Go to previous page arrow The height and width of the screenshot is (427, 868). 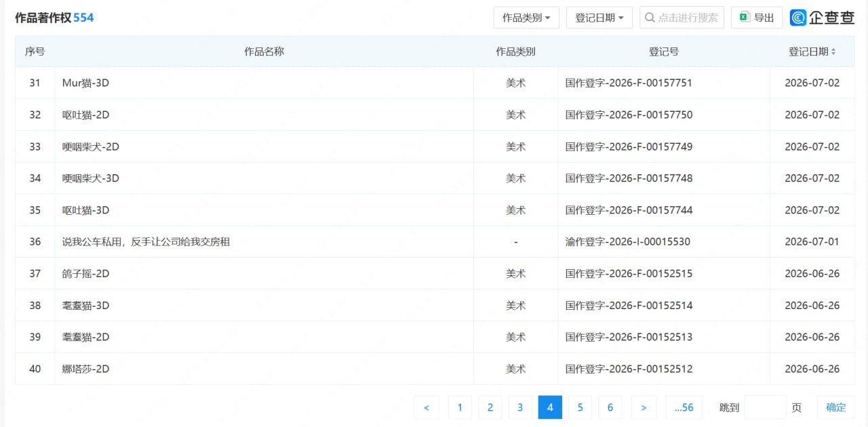(427, 407)
